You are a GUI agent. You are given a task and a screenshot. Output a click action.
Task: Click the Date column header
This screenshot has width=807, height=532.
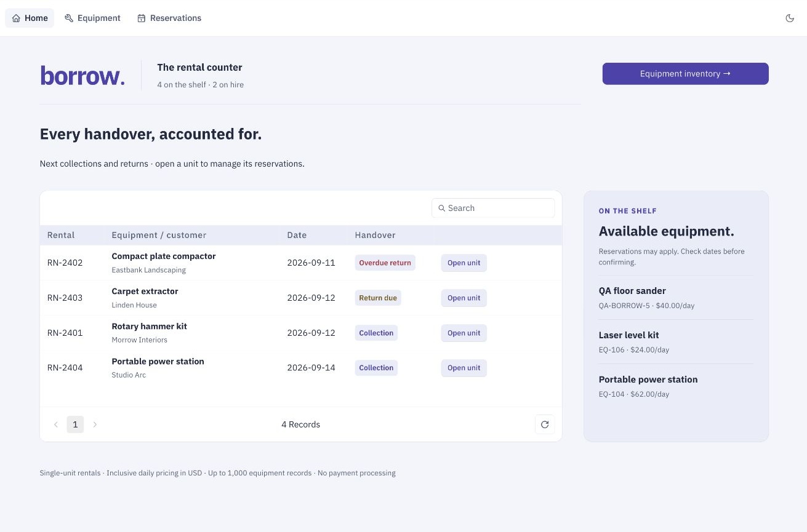click(x=297, y=236)
